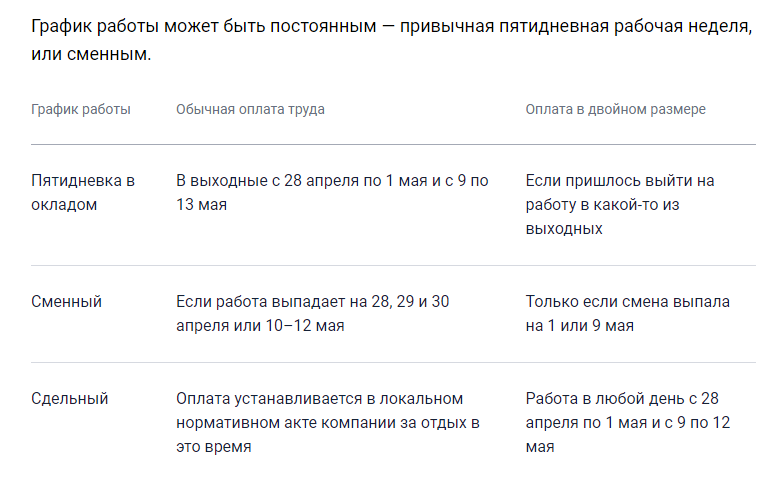
Task: Select the "Сдельный" row label
Action: click(70, 399)
